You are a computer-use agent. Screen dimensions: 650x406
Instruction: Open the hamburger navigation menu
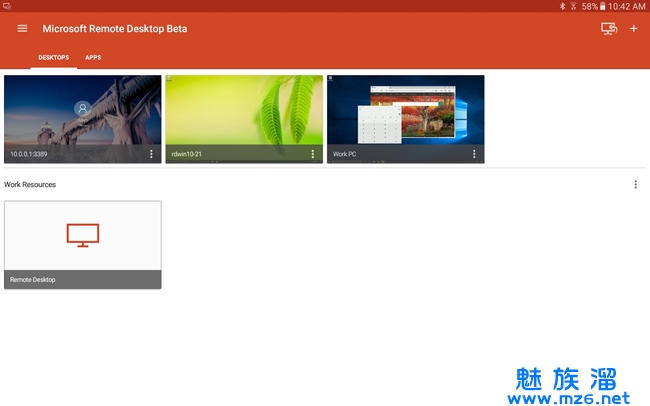point(22,28)
